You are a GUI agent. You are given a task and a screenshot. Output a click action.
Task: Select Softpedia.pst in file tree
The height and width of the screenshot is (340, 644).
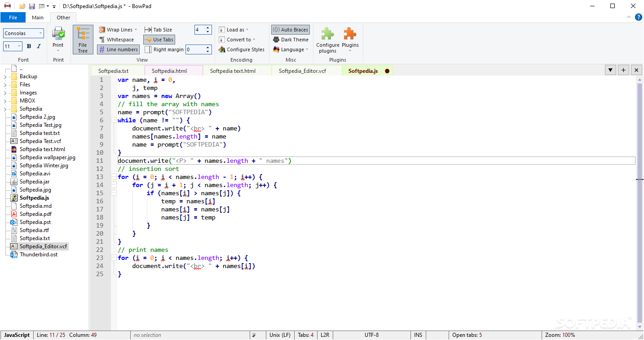coord(35,222)
